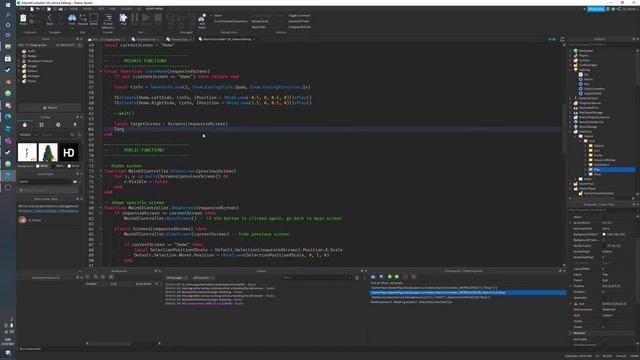Expand the ServerScriptService tree node

point(571,122)
